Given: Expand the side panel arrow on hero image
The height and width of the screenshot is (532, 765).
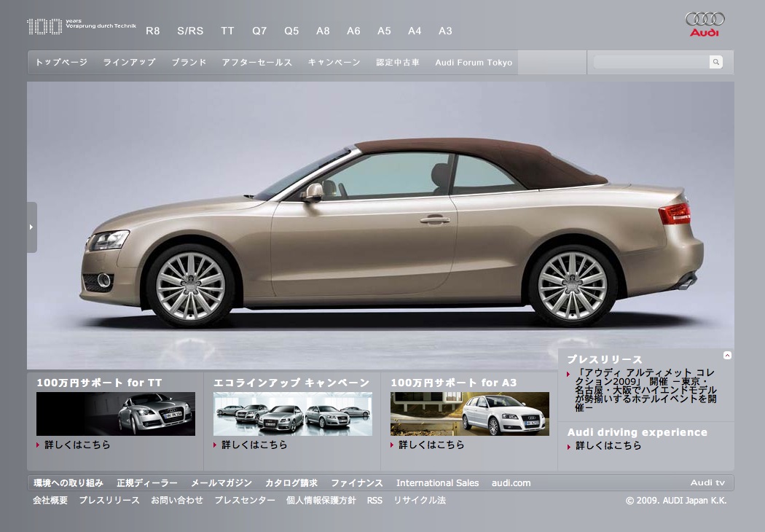Looking at the screenshot, I should pos(32,227).
